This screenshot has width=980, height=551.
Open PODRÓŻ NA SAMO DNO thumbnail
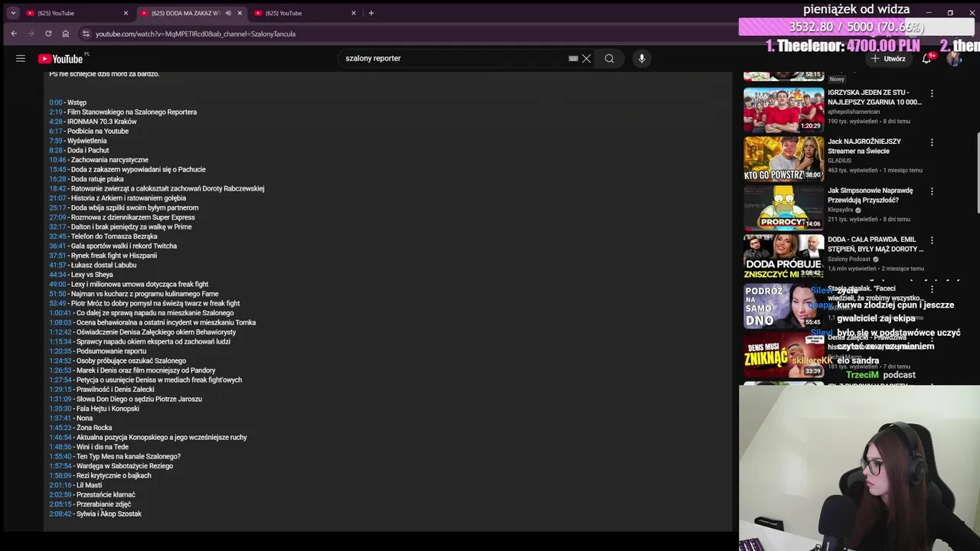coord(783,305)
